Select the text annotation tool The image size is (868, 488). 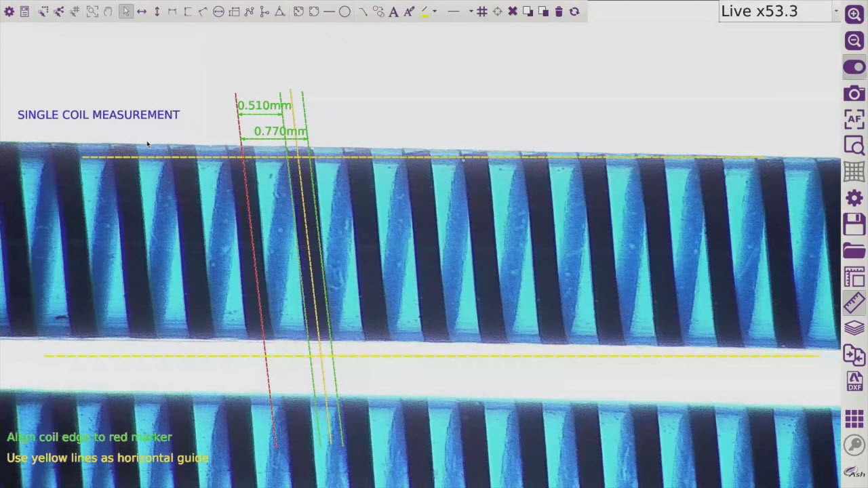click(x=393, y=12)
